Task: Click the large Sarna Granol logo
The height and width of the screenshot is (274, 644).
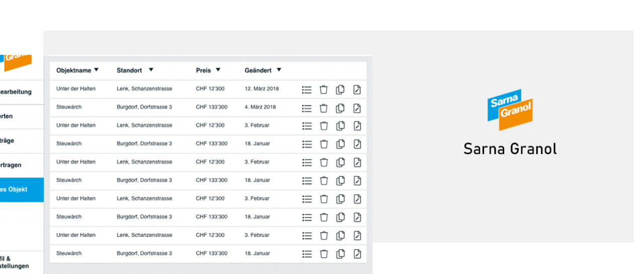Action: tap(510, 109)
